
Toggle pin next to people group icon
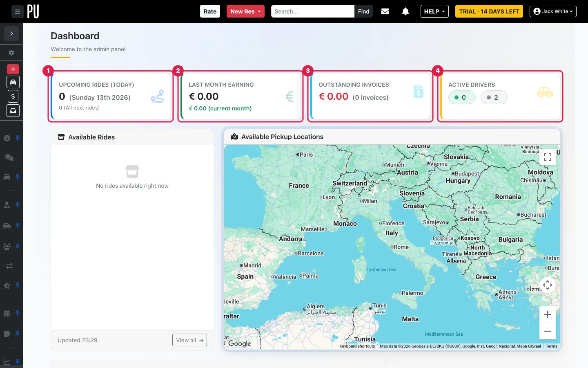pos(18,246)
